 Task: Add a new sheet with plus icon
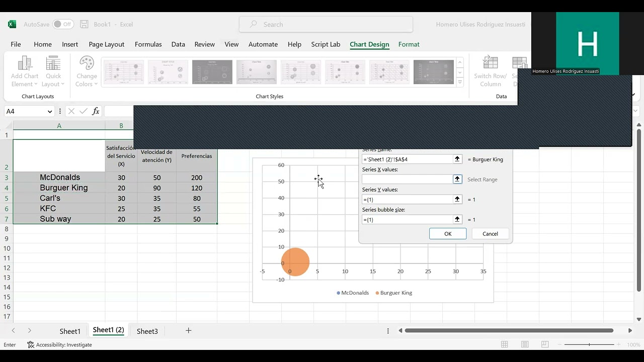tap(189, 330)
